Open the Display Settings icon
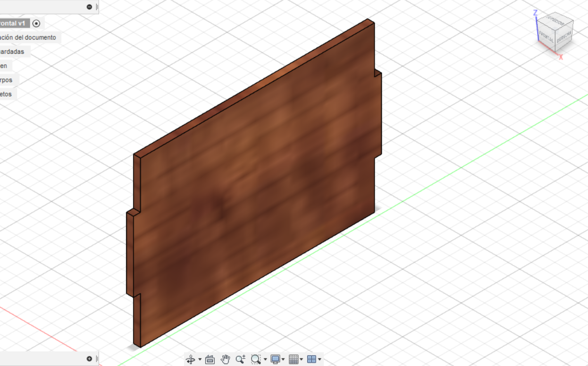 (x=275, y=359)
